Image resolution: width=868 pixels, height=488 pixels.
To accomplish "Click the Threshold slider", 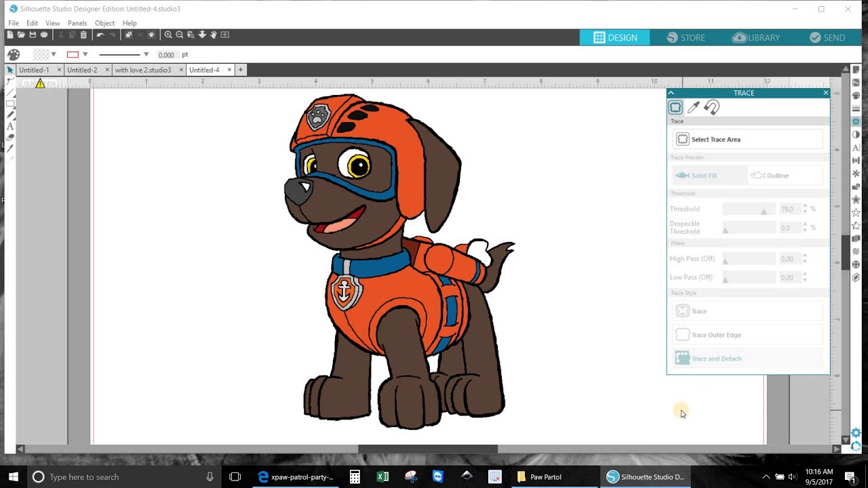I will (749, 209).
